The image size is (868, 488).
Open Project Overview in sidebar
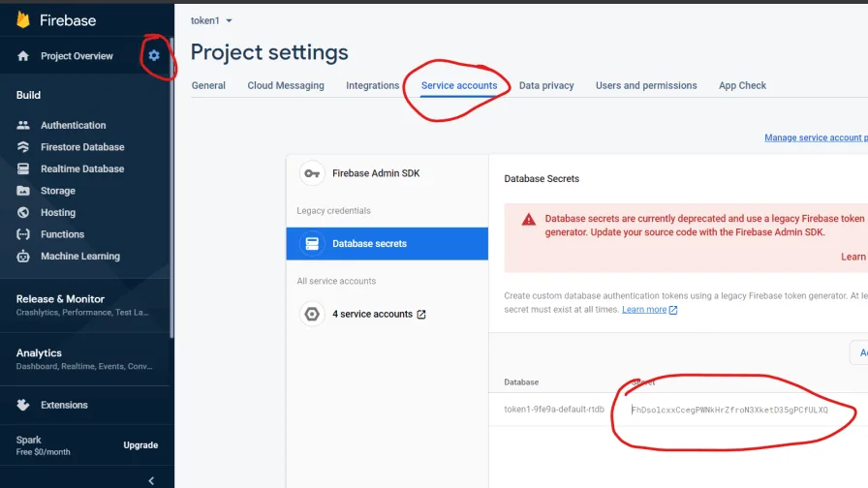pos(77,56)
